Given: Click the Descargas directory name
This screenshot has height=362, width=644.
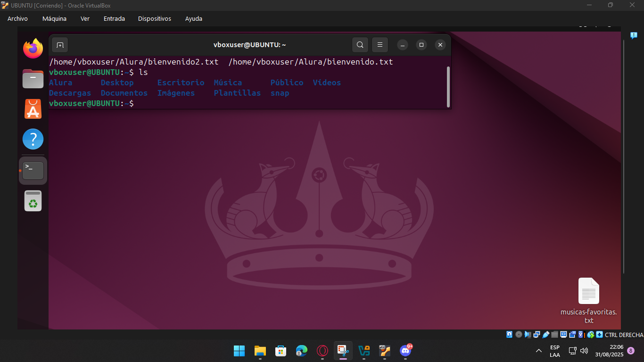Looking at the screenshot, I should pyautogui.click(x=70, y=93).
